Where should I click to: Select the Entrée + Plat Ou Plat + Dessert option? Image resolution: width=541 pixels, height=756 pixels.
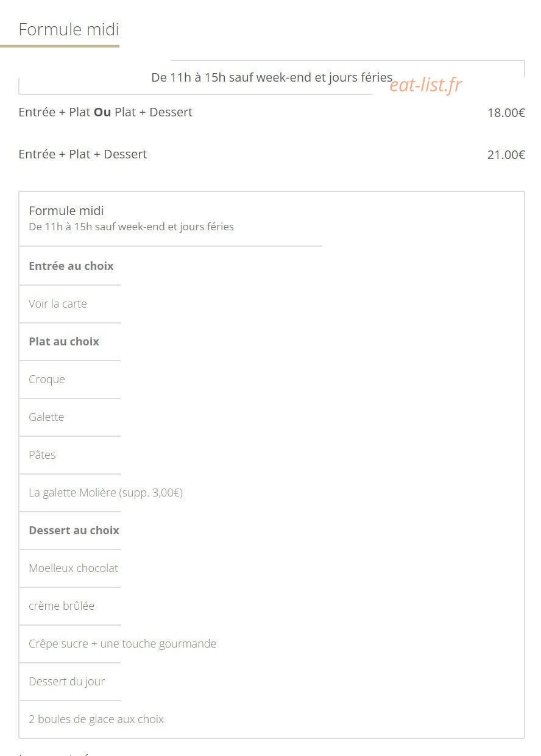105,112
